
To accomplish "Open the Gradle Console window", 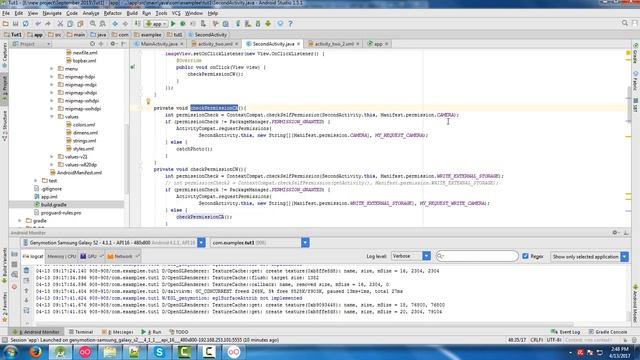I will [x=608, y=332].
